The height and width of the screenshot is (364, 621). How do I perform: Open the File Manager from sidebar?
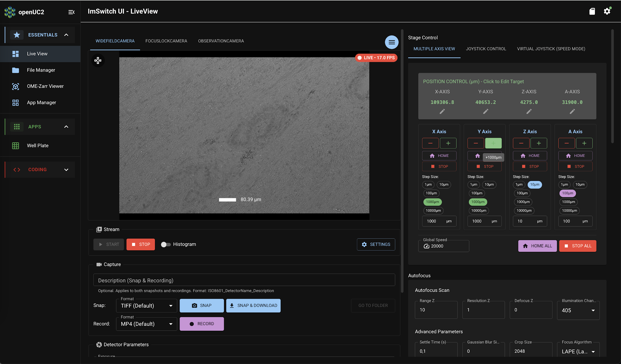[42, 70]
